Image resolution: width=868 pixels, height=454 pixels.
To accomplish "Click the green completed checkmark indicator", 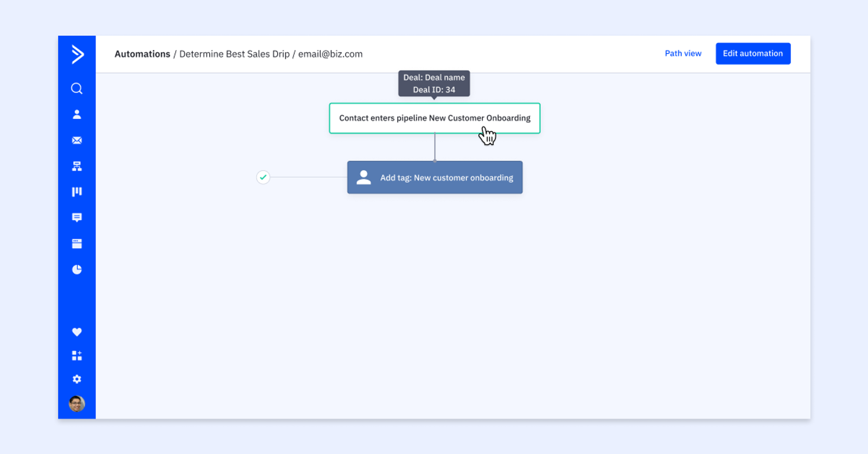I will coord(263,177).
